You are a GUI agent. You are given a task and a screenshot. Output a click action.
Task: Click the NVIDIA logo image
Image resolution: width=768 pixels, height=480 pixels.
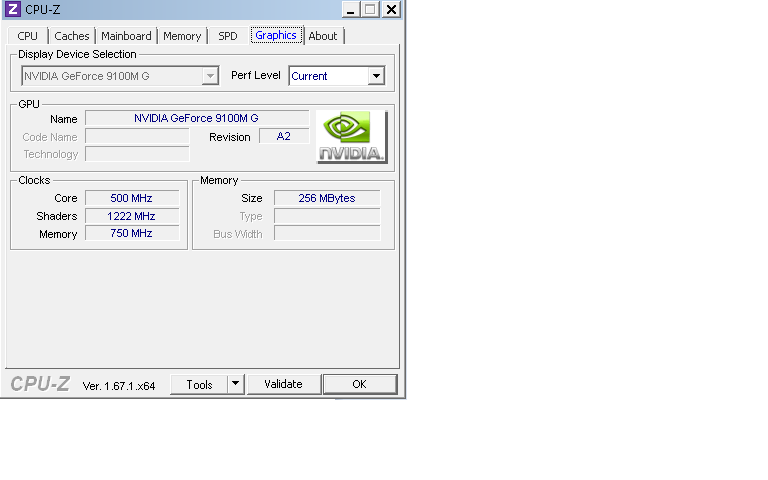pos(351,136)
